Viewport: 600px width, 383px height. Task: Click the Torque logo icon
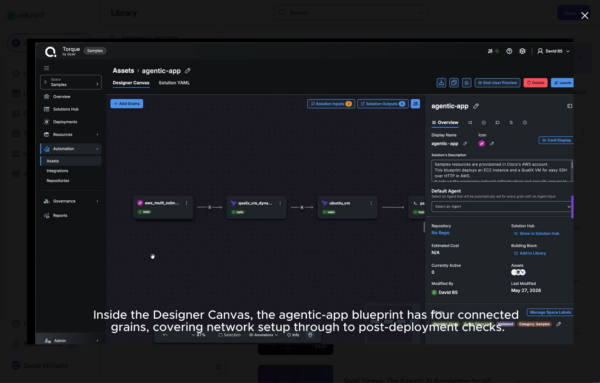click(50, 52)
